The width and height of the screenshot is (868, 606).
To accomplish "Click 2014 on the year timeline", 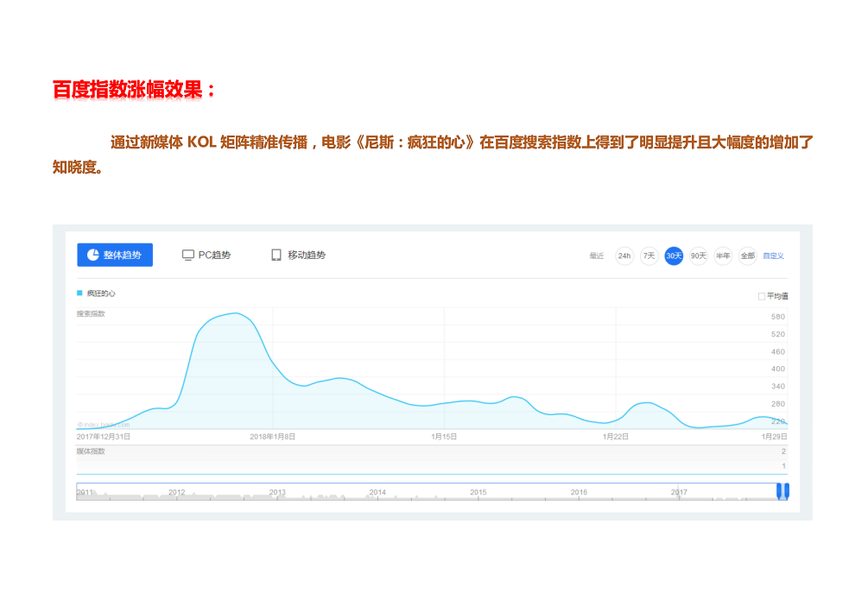I will [377, 492].
